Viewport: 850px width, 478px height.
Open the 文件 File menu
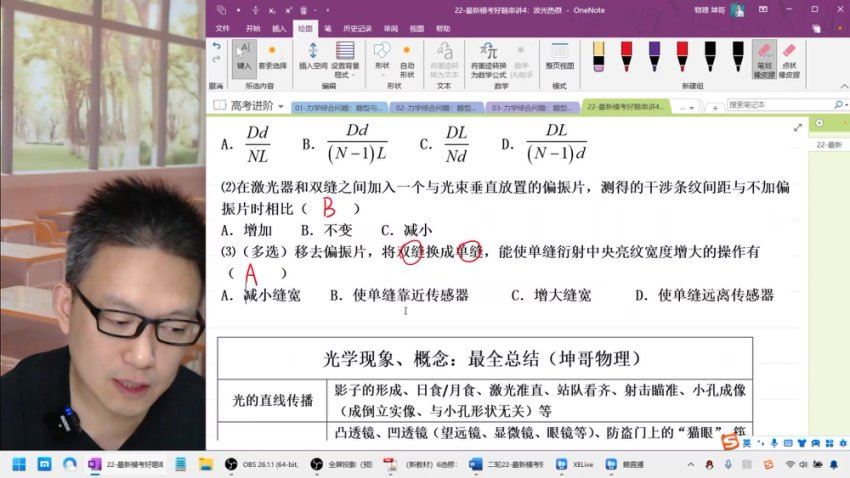222,28
